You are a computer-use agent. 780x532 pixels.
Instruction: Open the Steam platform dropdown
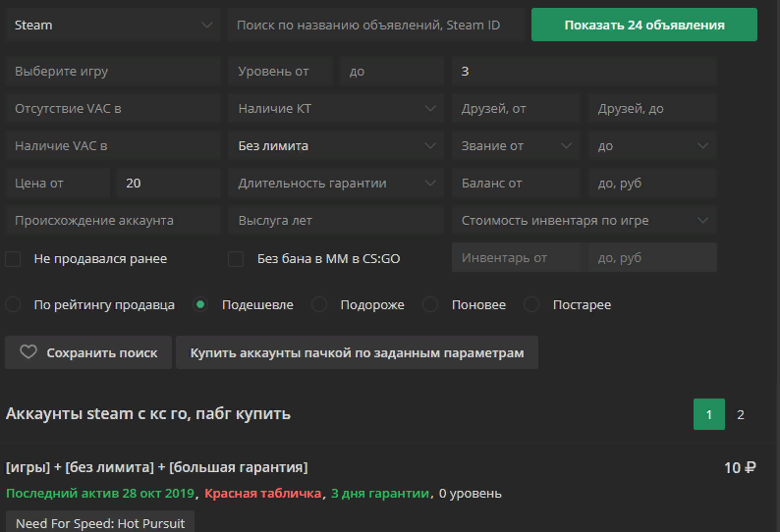coord(112,25)
